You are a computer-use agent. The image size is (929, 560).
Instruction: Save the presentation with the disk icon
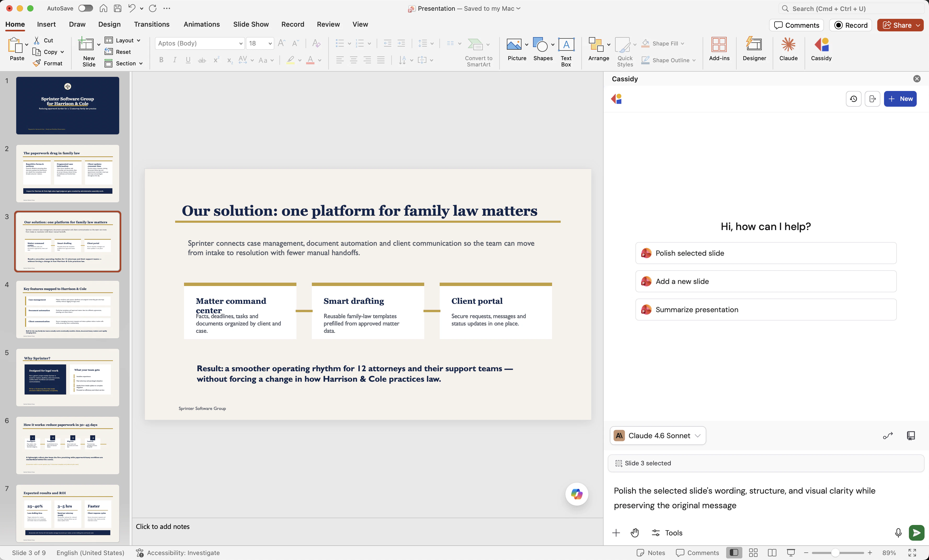[118, 8]
